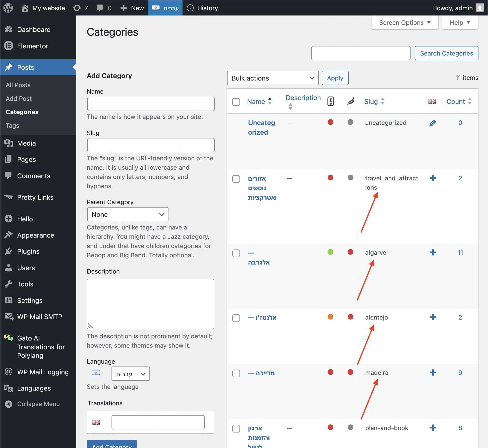
Task: Click the green SEO dot in algarve row
Action: (330, 252)
